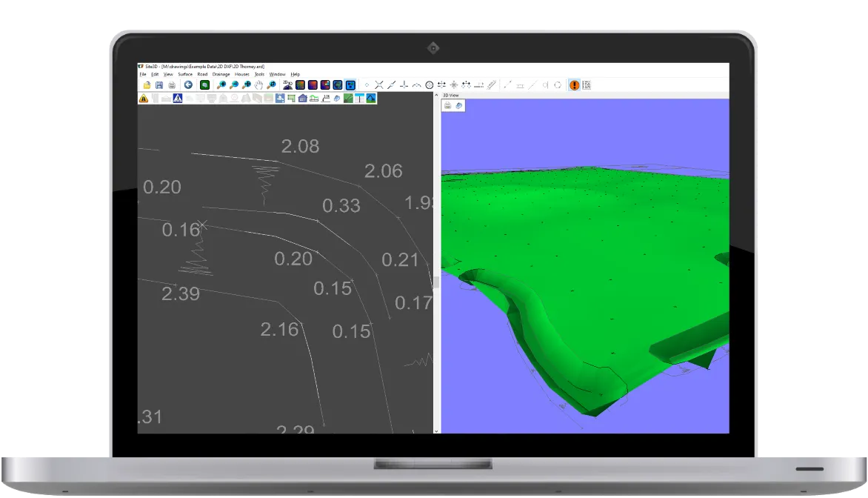Select the circle centre snap icon
The image size is (868, 498).
(x=429, y=85)
